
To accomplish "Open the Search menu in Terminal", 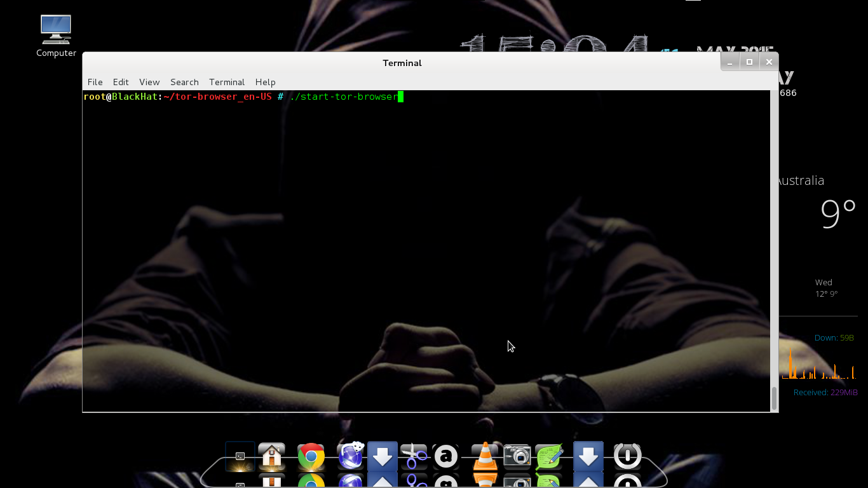I will (184, 82).
